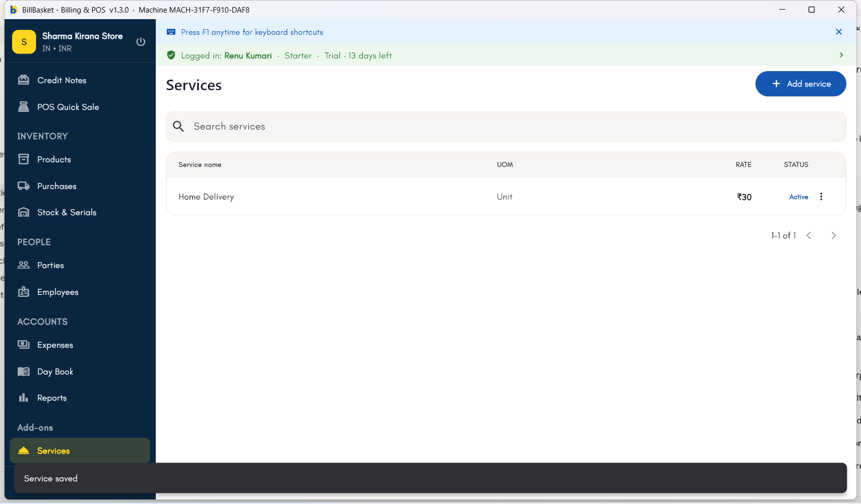Navigate to Parties
This screenshot has height=504, width=861.
pyautogui.click(x=80, y=265)
